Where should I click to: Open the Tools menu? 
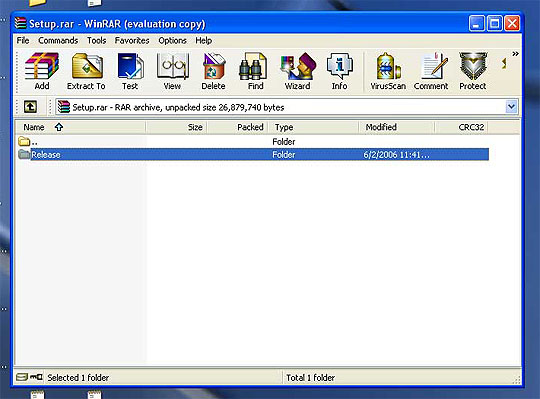pyautogui.click(x=96, y=41)
